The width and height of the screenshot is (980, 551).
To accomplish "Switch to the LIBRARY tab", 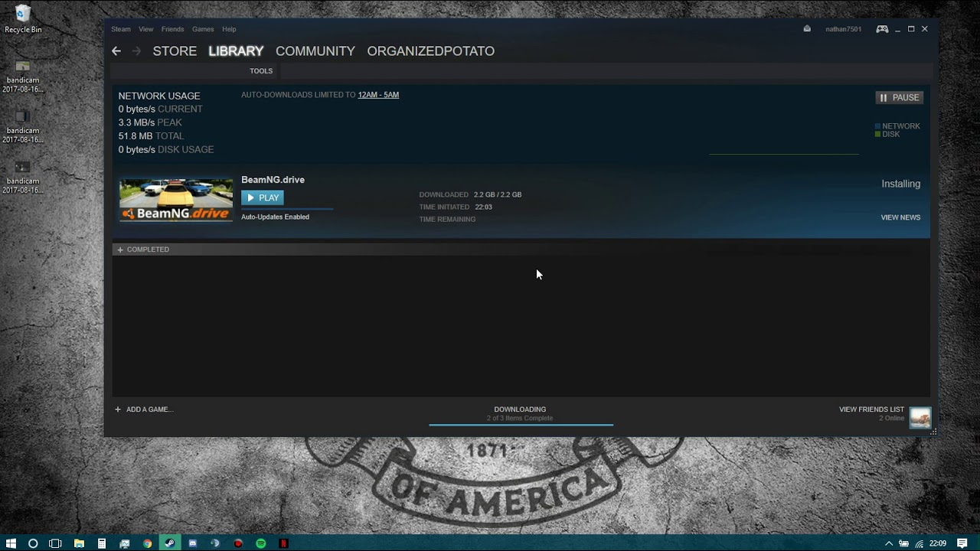I will click(x=236, y=51).
